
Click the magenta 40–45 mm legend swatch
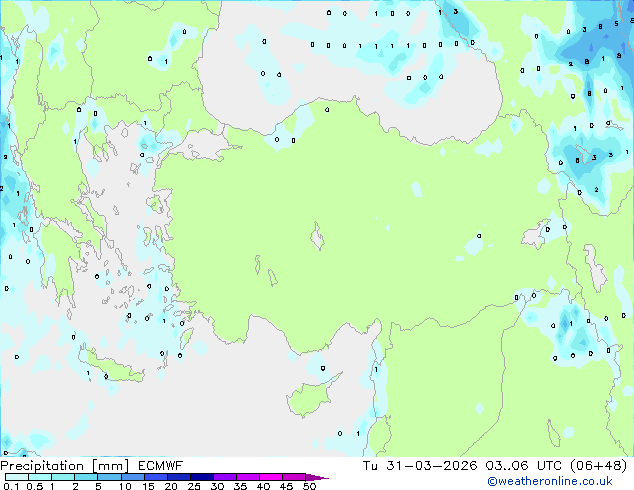click(x=271, y=477)
